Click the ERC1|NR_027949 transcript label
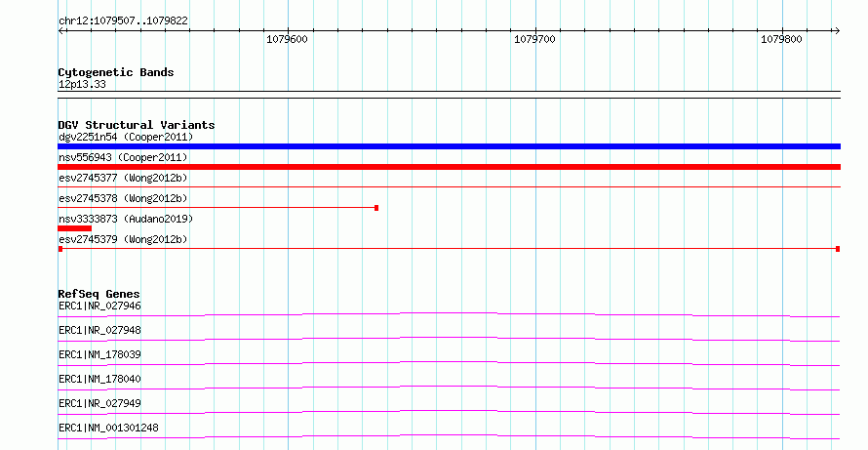Viewport: 868px width, 450px height. tap(99, 403)
